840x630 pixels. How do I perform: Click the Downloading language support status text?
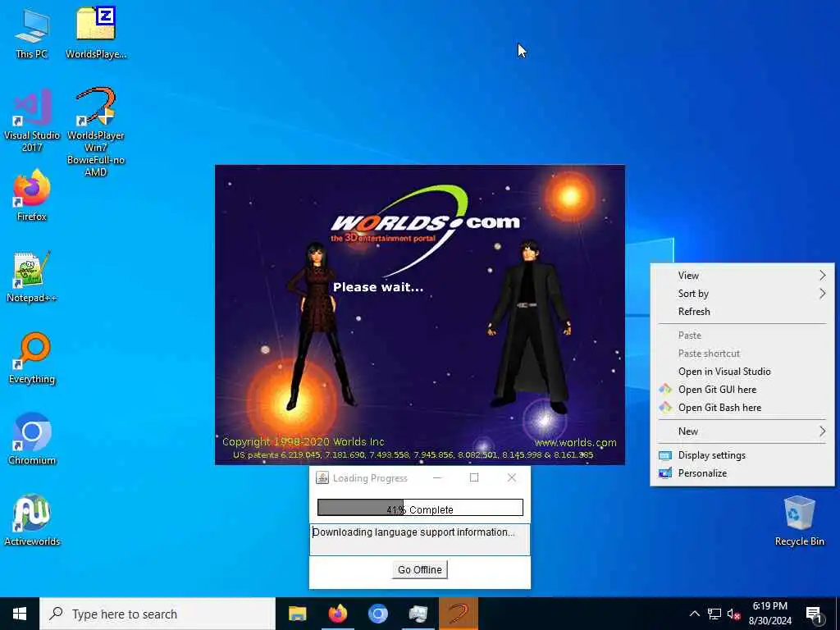(x=413, y=532)
